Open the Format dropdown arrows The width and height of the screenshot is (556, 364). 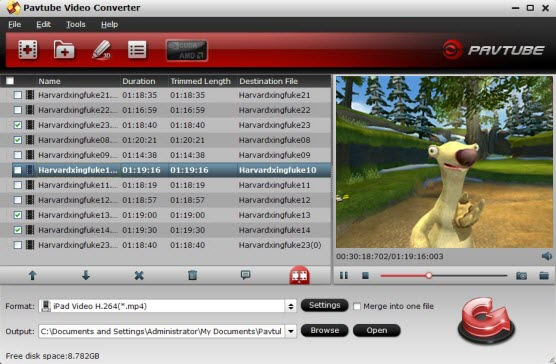tap(291, 306)
